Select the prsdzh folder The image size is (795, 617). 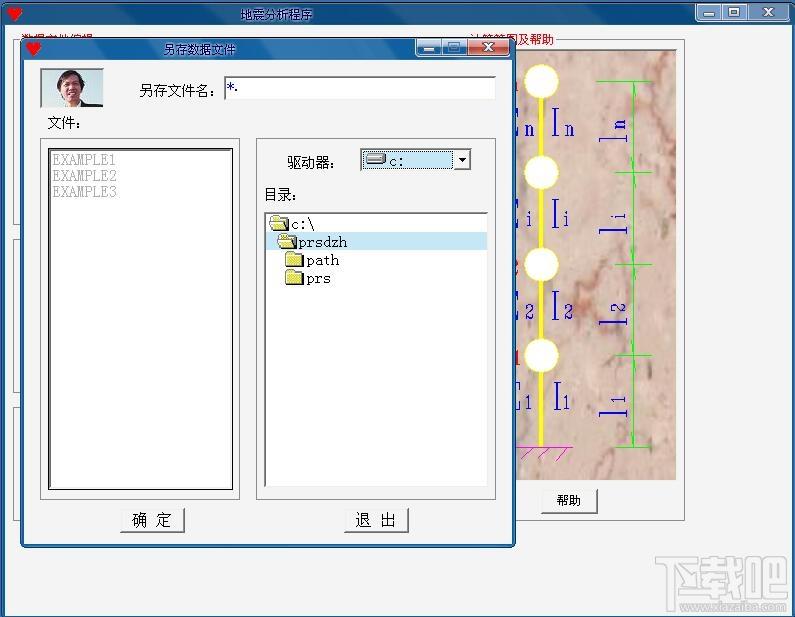(x=376, y=241)
